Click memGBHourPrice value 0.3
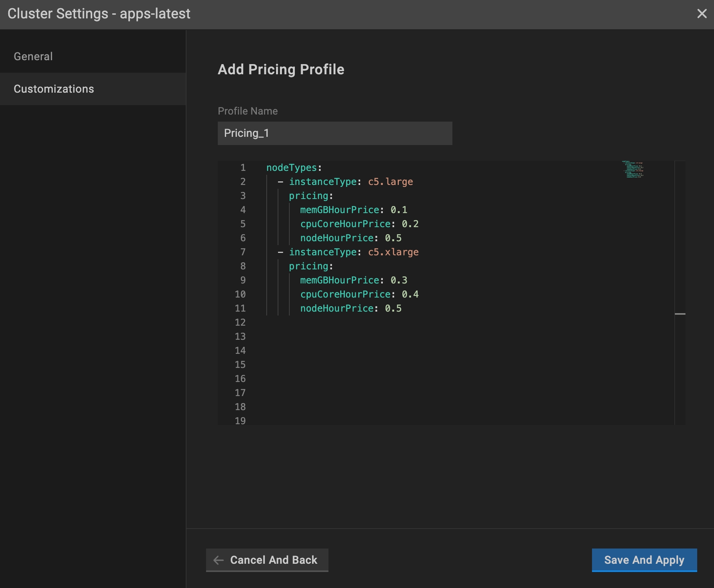Image resolution: width=714 pixels, height=588 pixels. tap(399, 280)
